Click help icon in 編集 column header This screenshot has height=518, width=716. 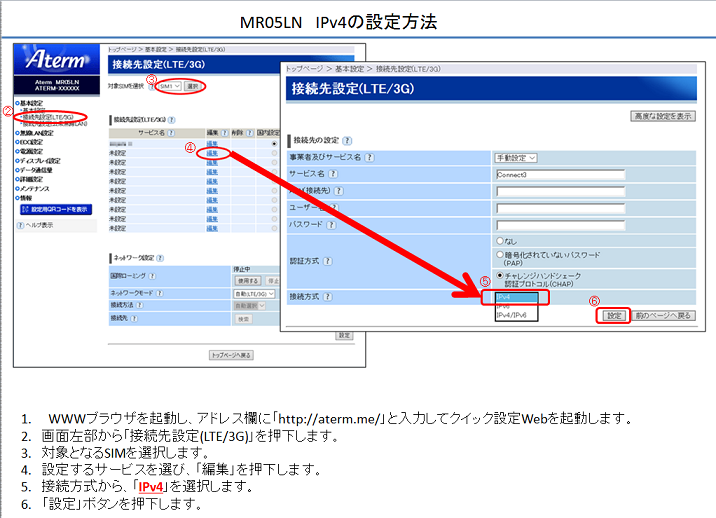click(224, 133)
